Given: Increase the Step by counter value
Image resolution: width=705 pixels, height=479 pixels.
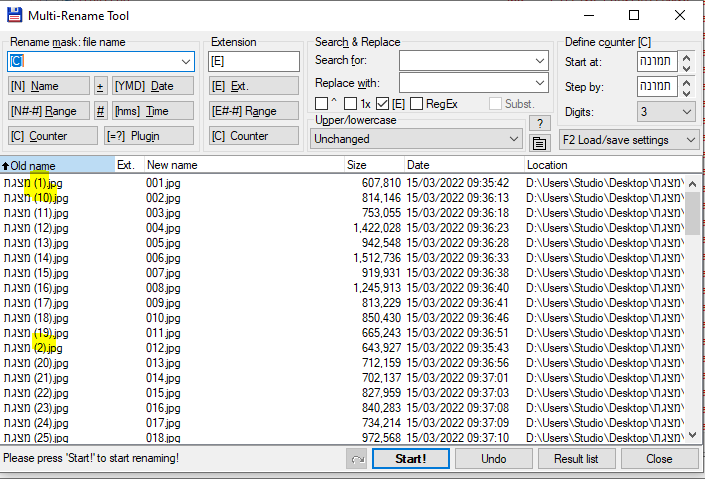Looking at the screenshot, I should [686, 82].
